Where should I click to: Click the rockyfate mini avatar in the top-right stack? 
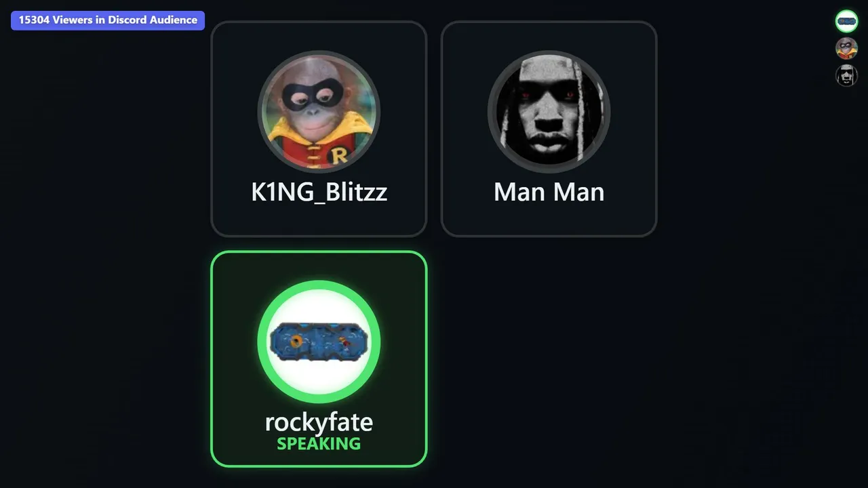pos(846,21)
